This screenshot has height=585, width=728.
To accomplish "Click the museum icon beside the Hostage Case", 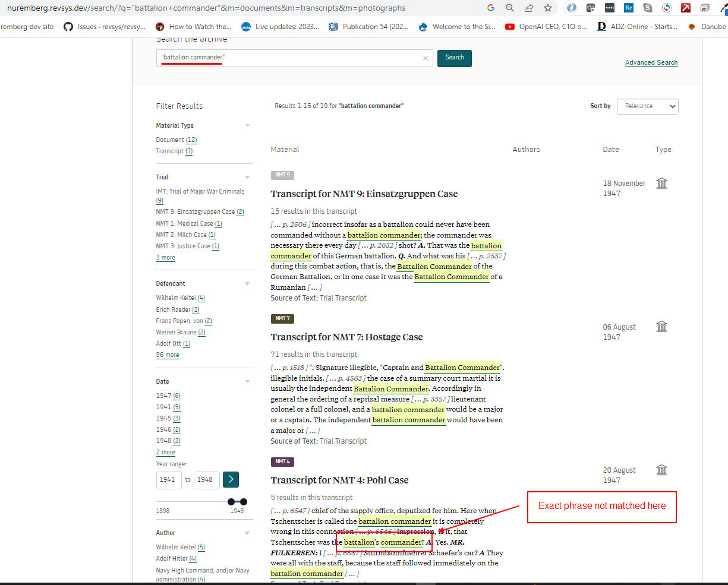I will tap(661, 327).
